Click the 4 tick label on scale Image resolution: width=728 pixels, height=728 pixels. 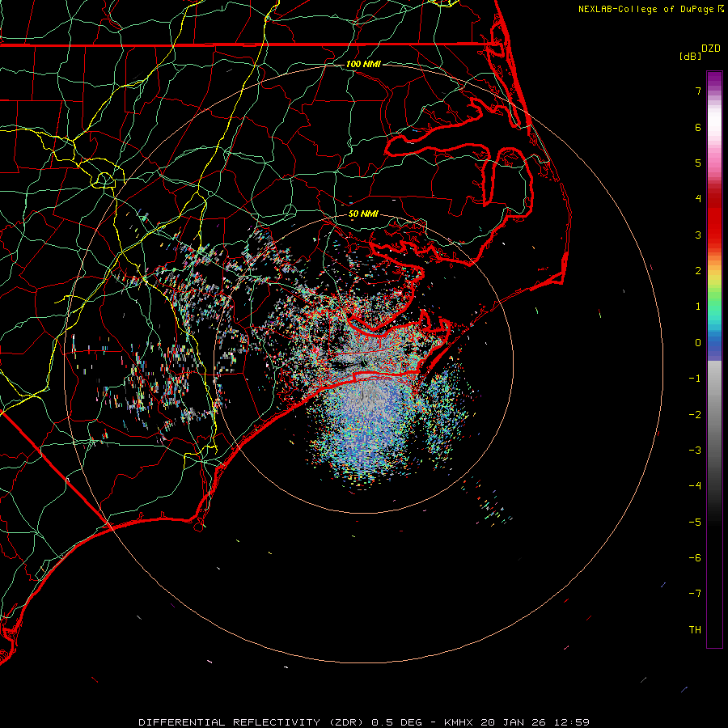pos(698,199)
